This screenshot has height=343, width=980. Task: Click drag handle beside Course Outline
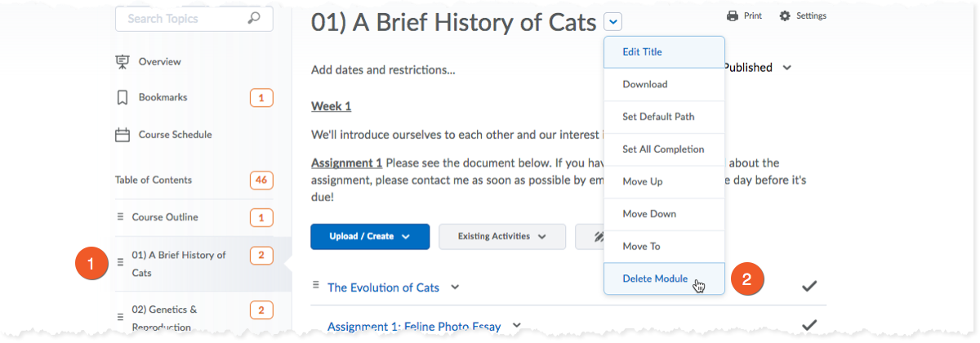pyautogui.click(x=120, y=217)
